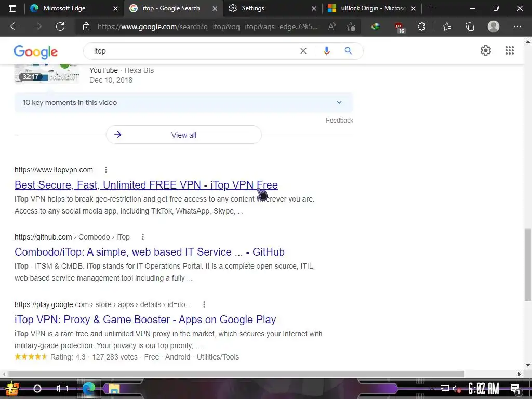Expand 10 key moments in this video
This screenshot has width=532, height=399.
click(183, 102)
